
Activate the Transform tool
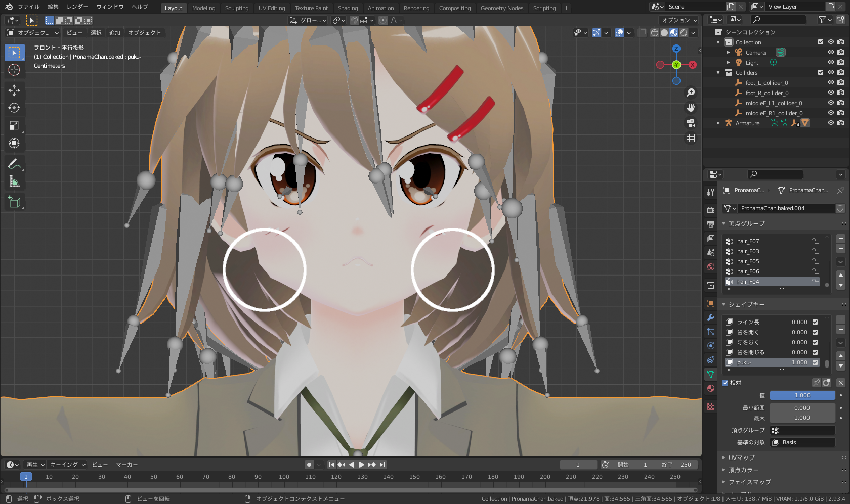(x=14, y=143)
